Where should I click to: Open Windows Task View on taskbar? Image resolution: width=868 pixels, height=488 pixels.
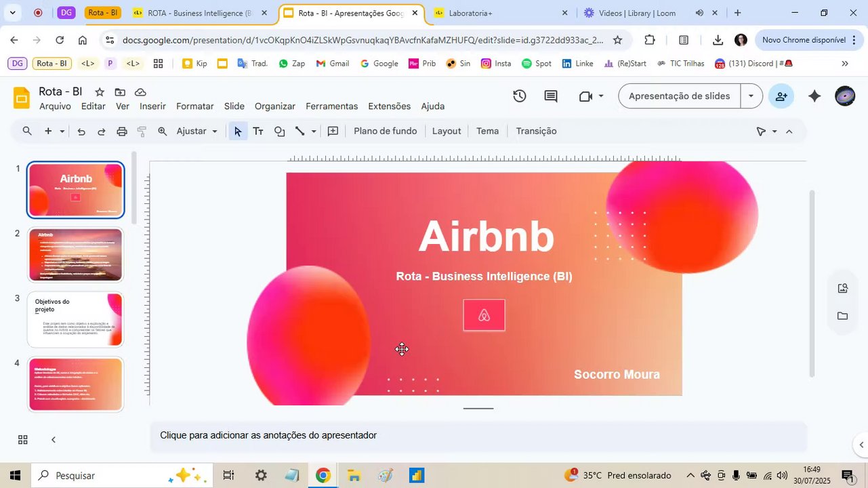228,476
